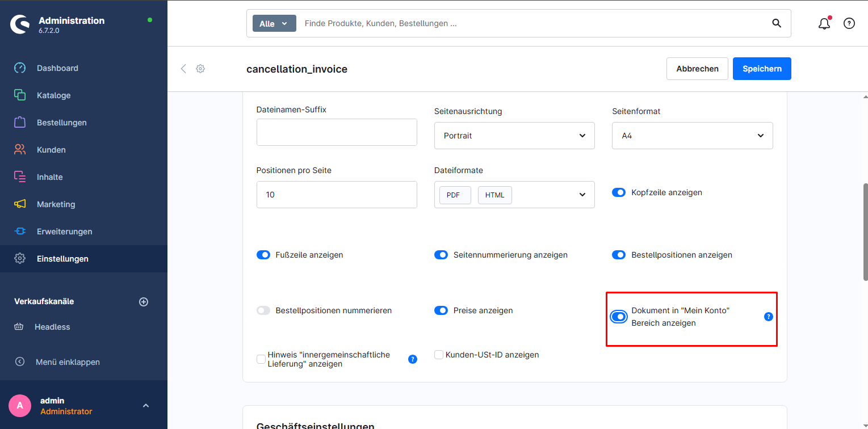Viewport: 868px width, 429px height.
Task: Click the search magnifier icon
Action: coord(777,23)
